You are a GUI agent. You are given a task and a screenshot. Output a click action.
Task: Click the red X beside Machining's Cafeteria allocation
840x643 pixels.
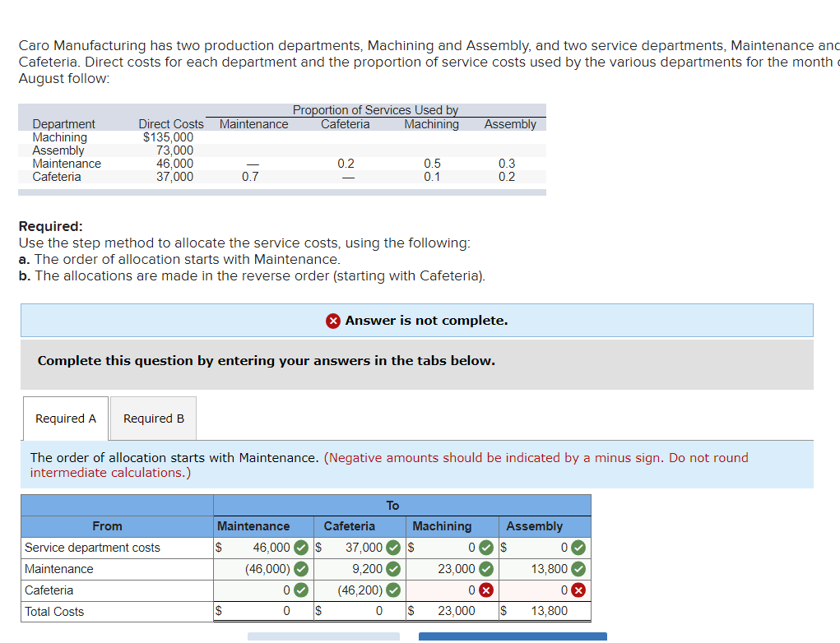click(485, 590)
